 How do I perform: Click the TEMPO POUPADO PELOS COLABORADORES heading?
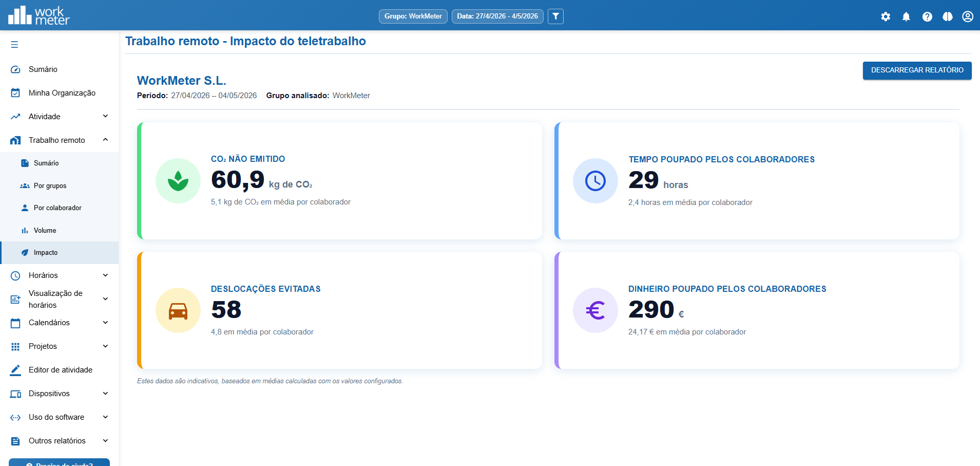[x=722, y=159]
